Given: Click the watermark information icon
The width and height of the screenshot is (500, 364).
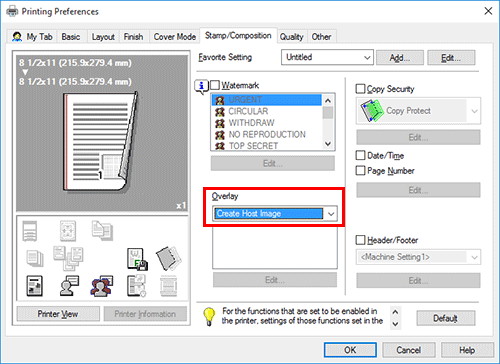Looking at the screenshot, I should [201, 87].
